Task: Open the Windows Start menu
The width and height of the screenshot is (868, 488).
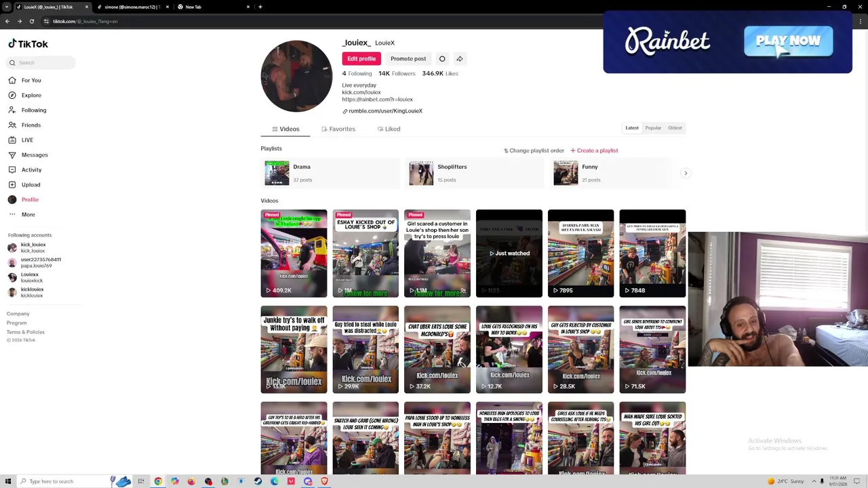Action: 7,481
